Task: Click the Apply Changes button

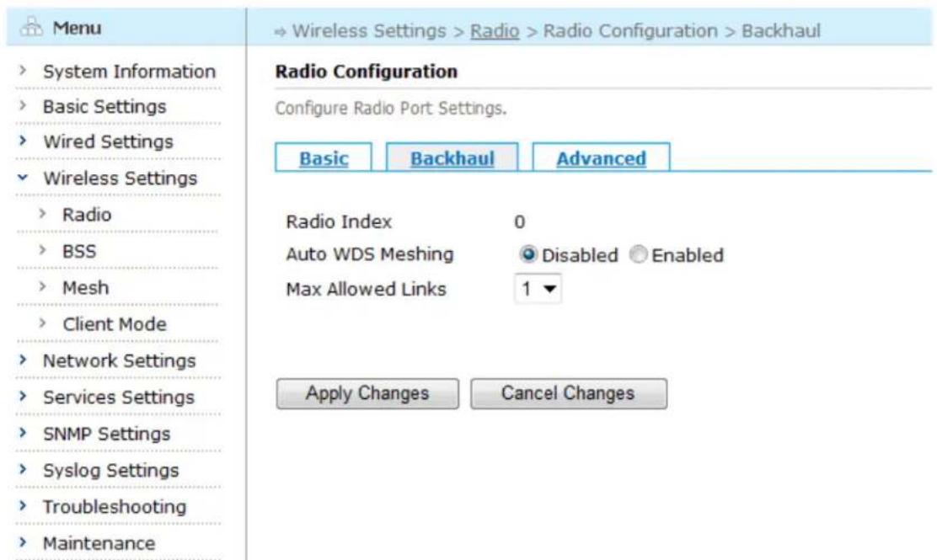Action: pyautogui.click(x=367, y=393)
